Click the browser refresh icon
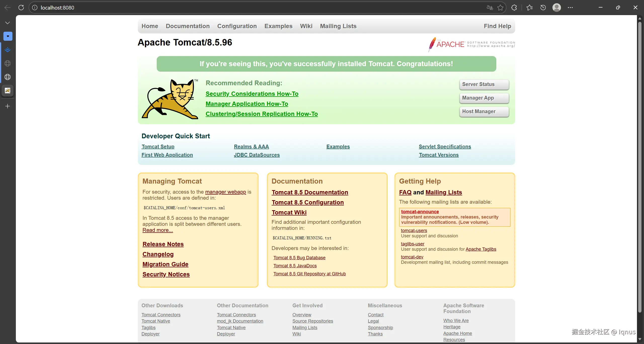Screen dimensions: 644x344 21,8
